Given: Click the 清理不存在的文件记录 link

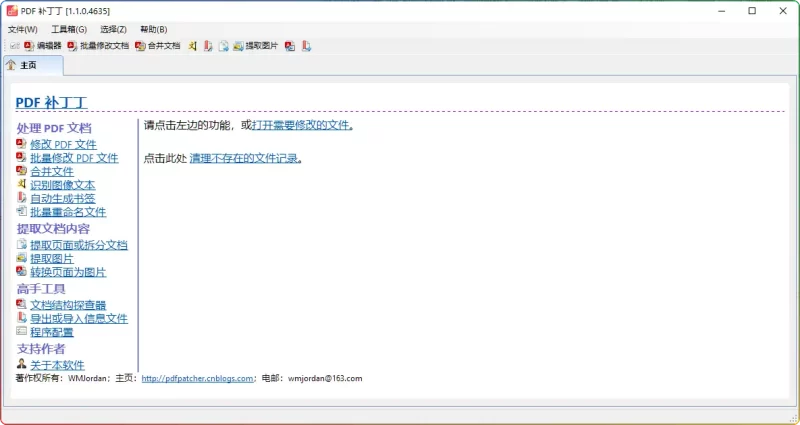Looking at the screenshot, I should tap(244, 158).
